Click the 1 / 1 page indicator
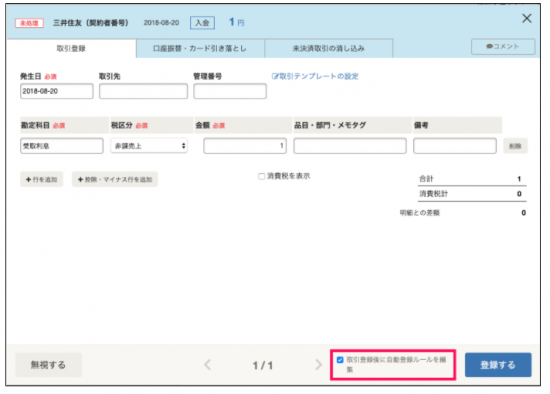This screenshot has width=550, height=394. click(263, 365)
